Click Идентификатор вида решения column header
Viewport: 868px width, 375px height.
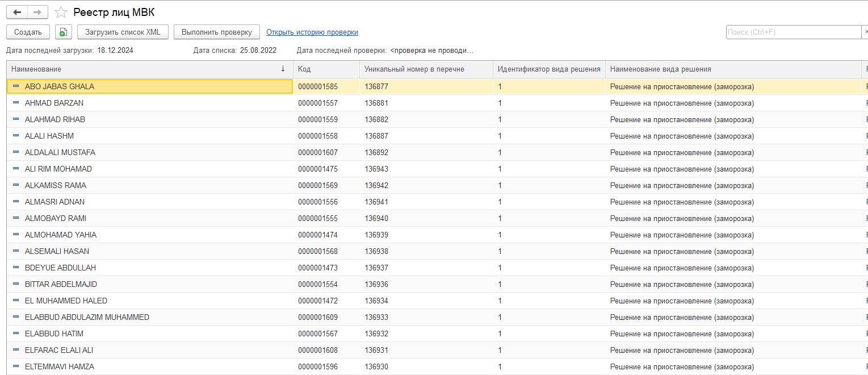tap(549, 69)
